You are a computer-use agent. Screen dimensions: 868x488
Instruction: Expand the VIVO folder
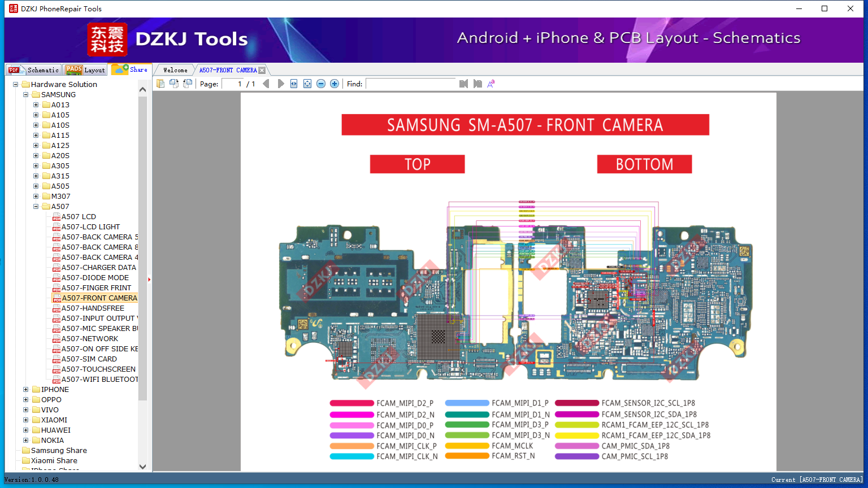coord(26,409)
